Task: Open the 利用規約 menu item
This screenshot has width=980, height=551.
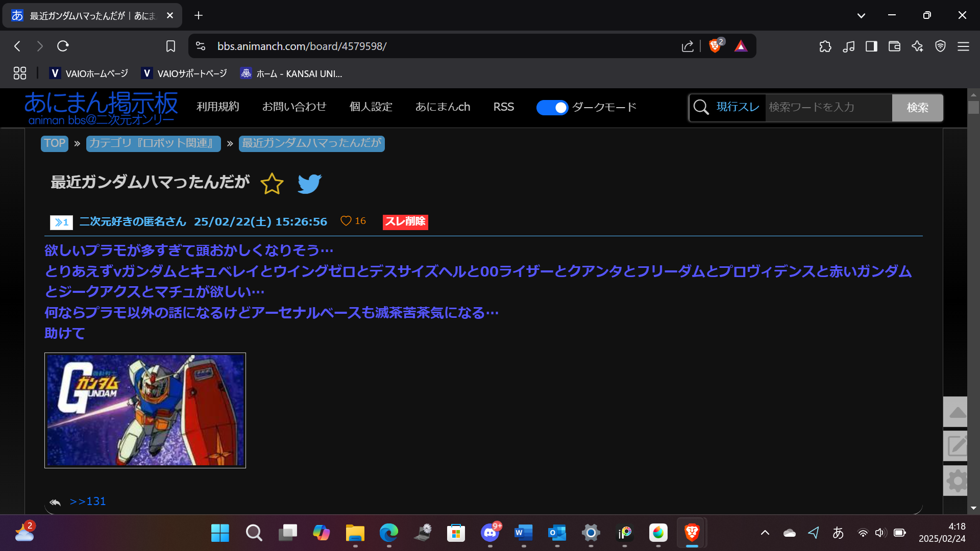Action: point(218,107)
